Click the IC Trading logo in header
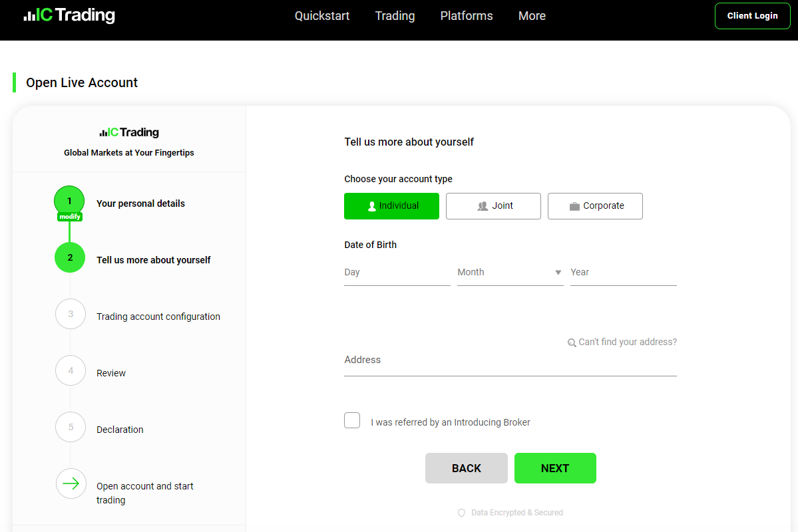798x532 pixels. pos(69,15)
